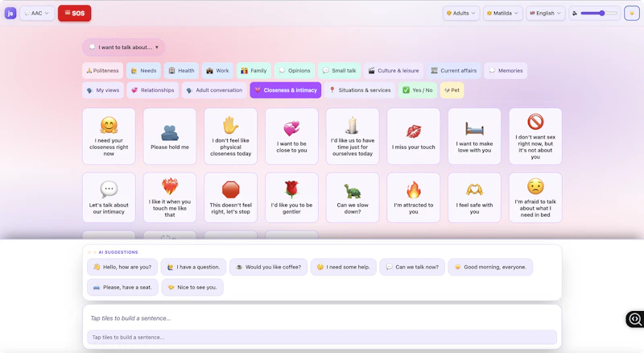Click the magnifier zoom icon at right edge
The height and width of the screenshot is (353, 644).
[635, 319]
